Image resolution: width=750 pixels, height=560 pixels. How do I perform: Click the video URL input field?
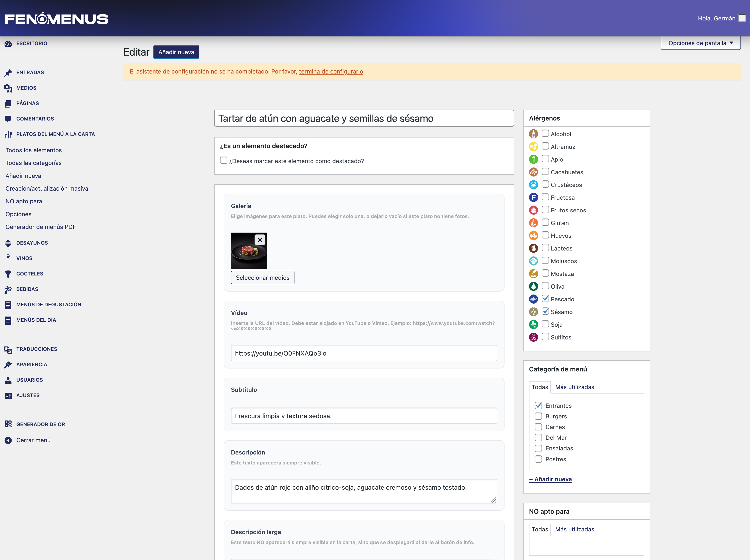(364, 353)
